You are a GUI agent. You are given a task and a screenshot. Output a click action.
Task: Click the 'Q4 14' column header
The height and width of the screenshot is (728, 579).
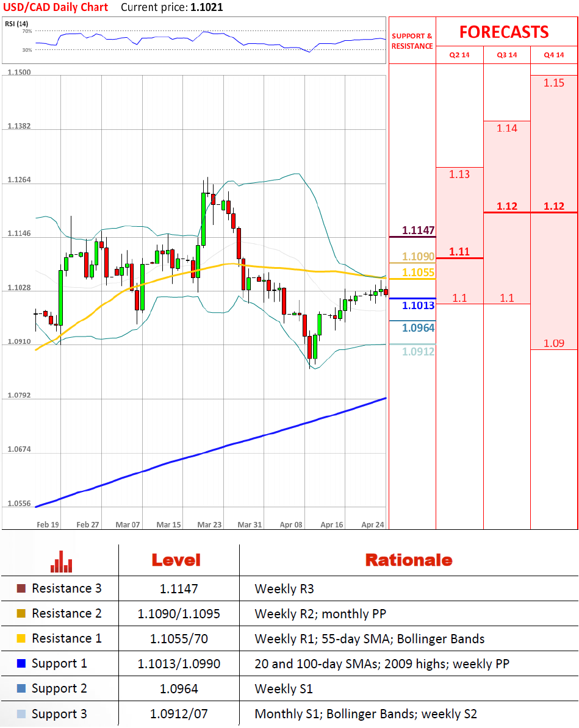(x=554, y=55)
